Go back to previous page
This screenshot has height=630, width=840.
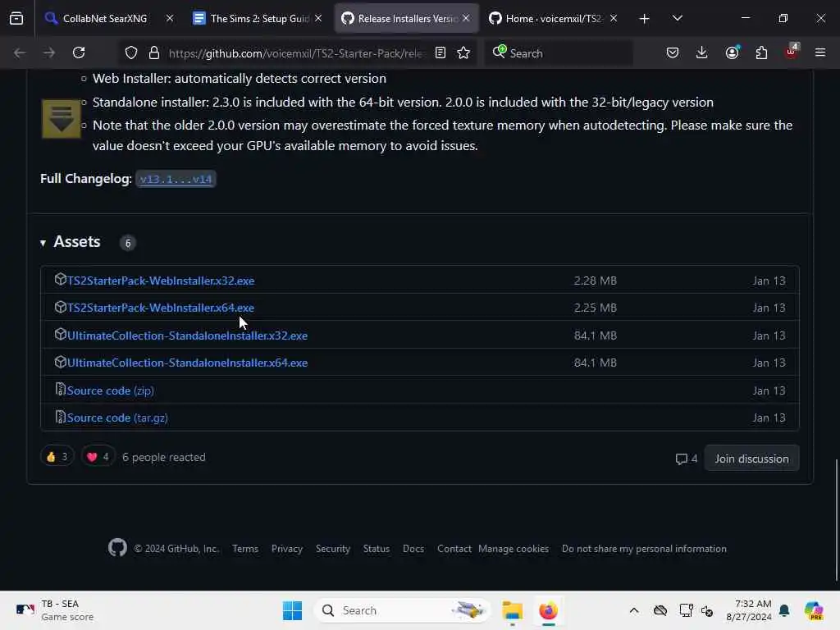20,52
